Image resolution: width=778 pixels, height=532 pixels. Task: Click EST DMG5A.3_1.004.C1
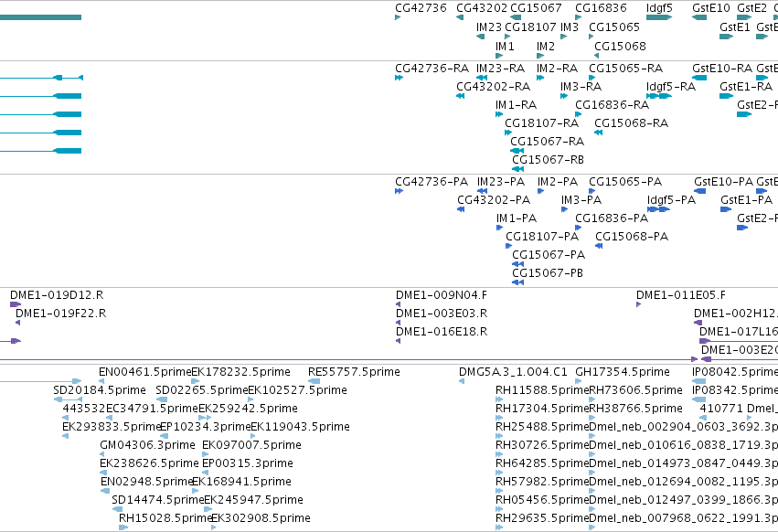[513, 373]
